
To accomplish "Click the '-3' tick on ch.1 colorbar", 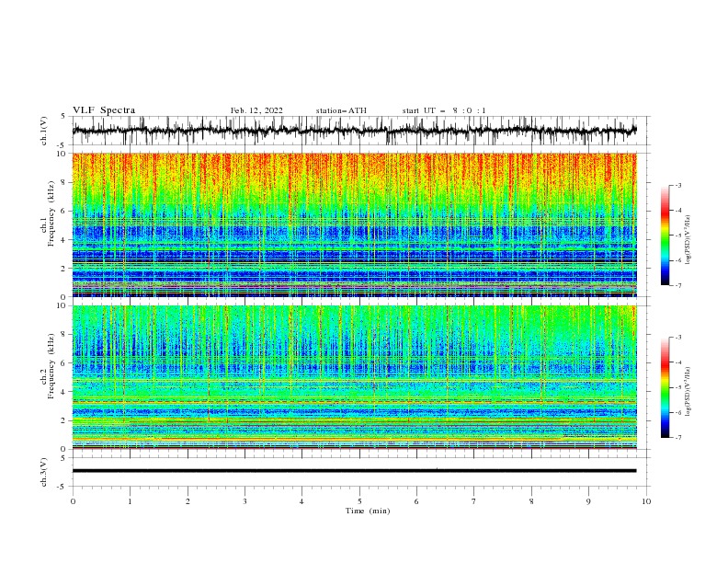I will point(677,186).
